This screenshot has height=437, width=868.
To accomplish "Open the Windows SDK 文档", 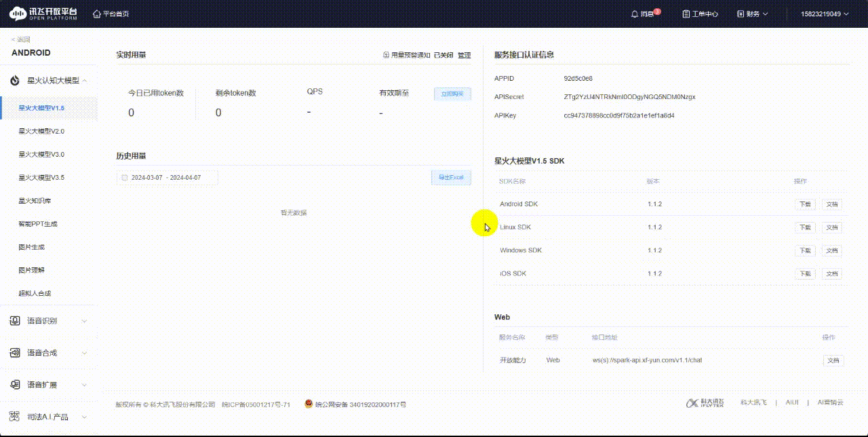I will tap(832, 250).
